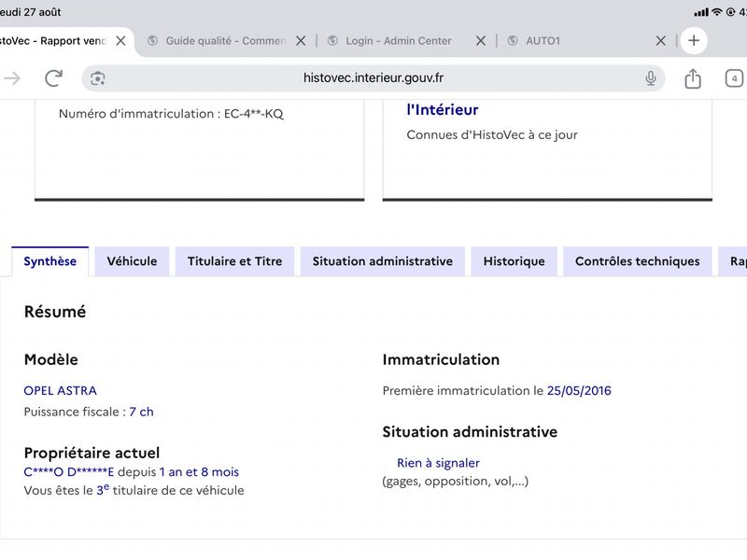Click the owner name C****O D******E
Image resolution: width=747 pixels, height=560 pixels.
click(x=69, y=472)
